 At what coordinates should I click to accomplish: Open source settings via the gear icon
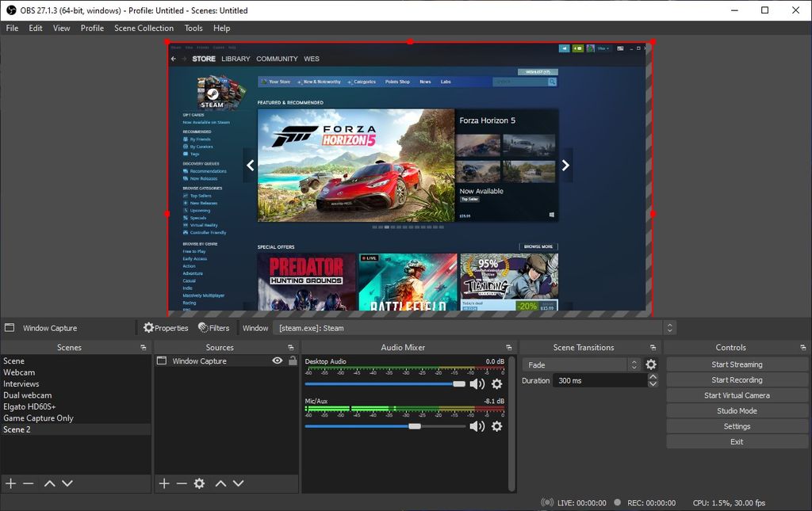point(199,483)
